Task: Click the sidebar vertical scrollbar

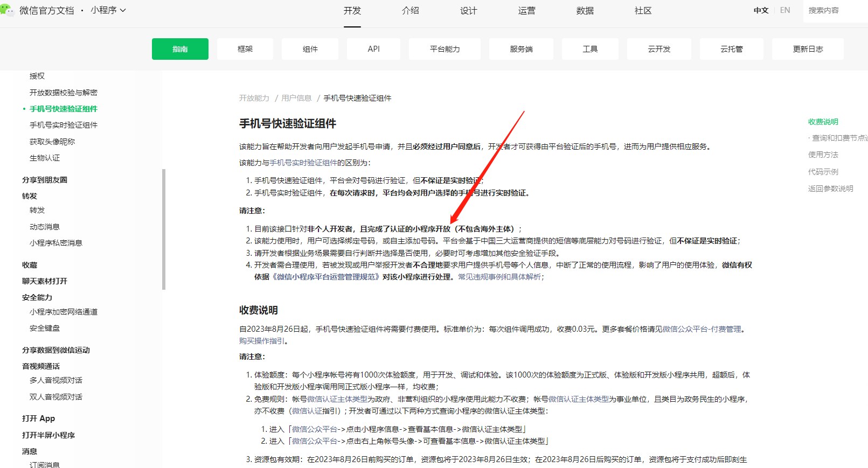Action: pyautogui.click(x=164, y=229)
